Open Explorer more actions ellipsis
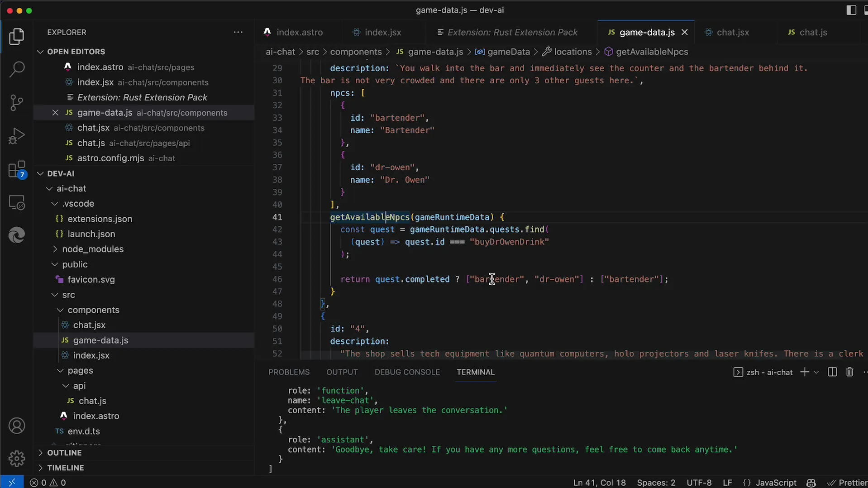Screen dimensions: 868x488 click(238, 32)
